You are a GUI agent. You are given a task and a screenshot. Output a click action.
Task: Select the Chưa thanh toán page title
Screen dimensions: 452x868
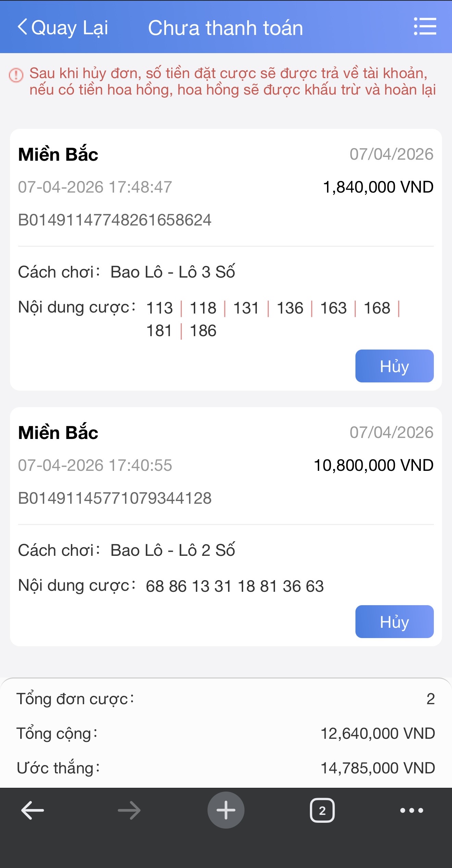click(225, 28)
